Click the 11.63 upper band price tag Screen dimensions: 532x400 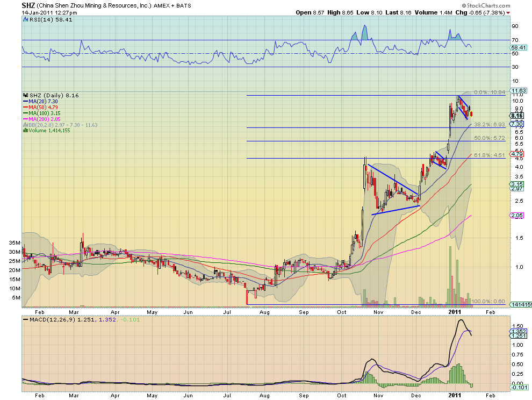(519, 91)
